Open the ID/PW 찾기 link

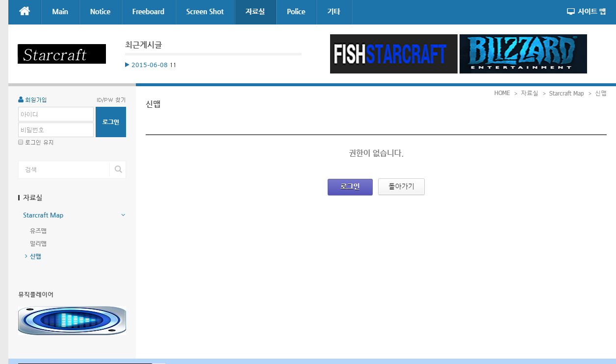(x=111, y=100)
